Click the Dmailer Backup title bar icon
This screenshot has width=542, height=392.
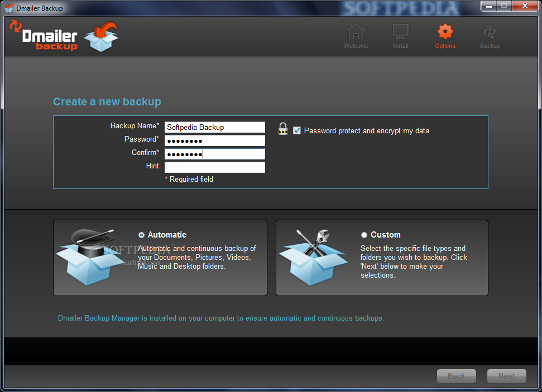9,8
